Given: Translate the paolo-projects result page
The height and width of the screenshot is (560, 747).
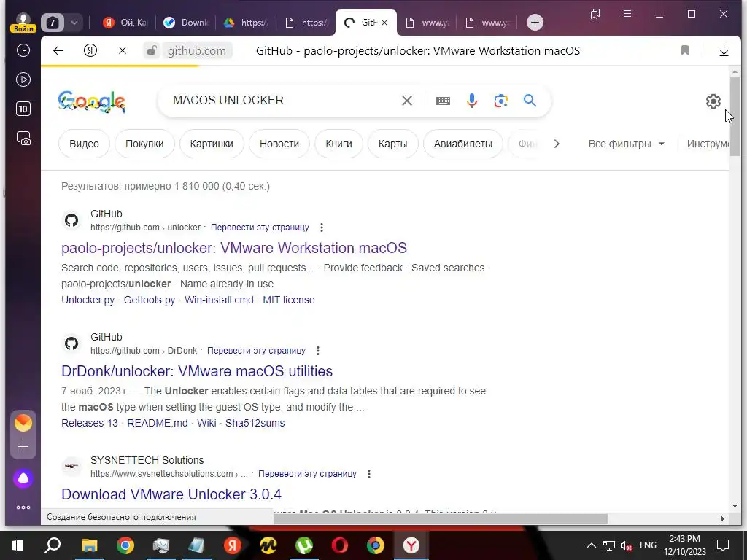Looking at the screenshot, I should pos(260,227).
